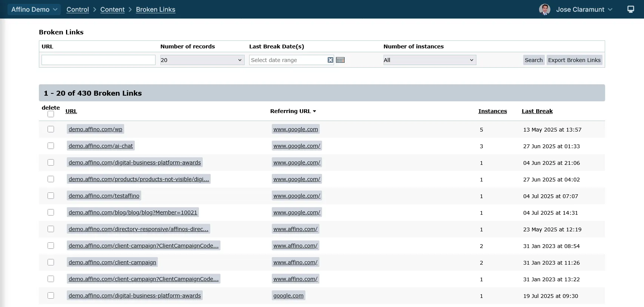Select checkbox beside demo.affino.com/ai-chat
The height and width of the screenshot is (307, 644).
tap(51, 146)
